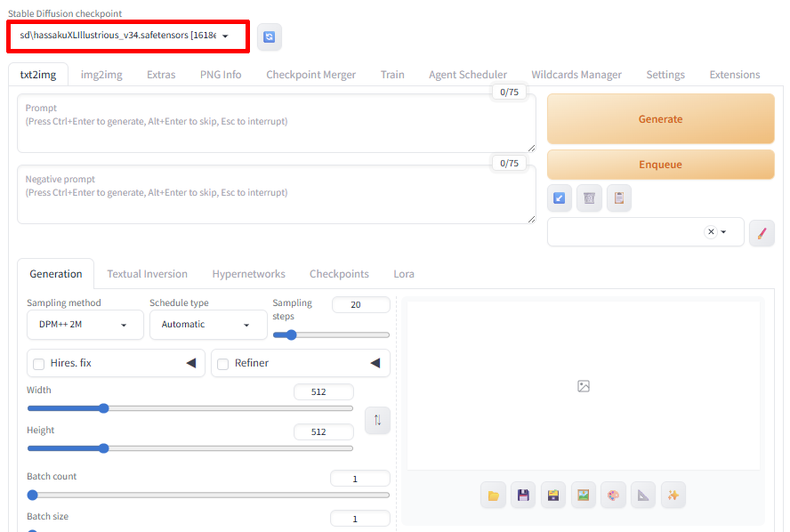
Task: Clear the prompt with the trash icon
Action: click(589, 198)
